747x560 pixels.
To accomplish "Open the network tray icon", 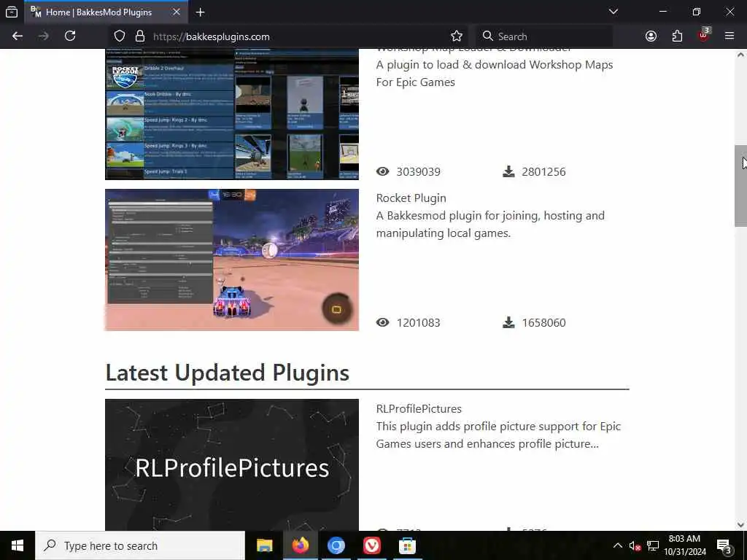I will pos(653,546).
